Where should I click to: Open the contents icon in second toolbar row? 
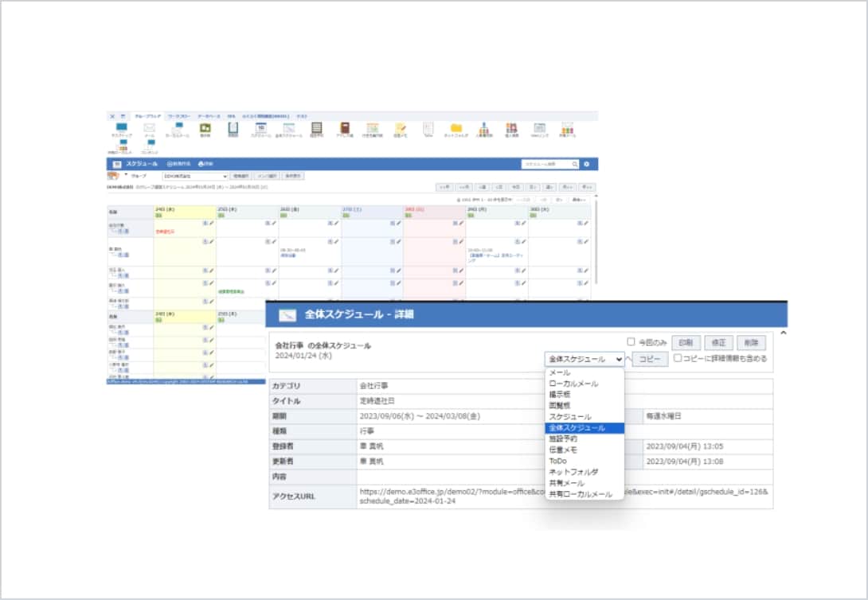pyautogui.click(x=150, y=145)
